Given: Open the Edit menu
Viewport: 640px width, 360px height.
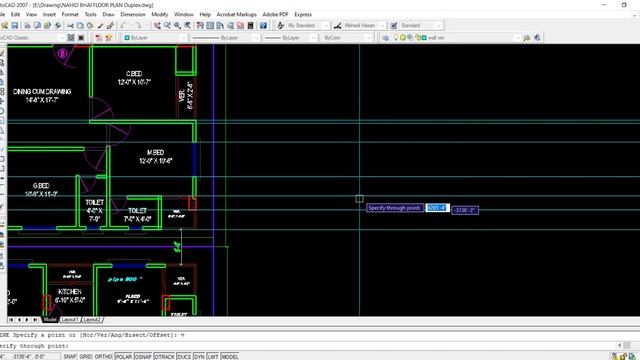Looking at the screenshot, I should [x=16, y=14].
